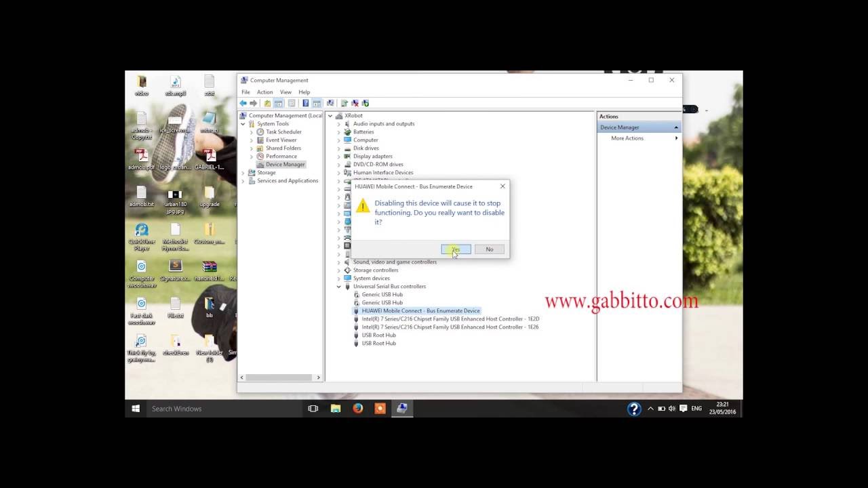868x488 pixels.
Task: Click the Scan for hardware changes icon
Action: (x=330, y=103)
